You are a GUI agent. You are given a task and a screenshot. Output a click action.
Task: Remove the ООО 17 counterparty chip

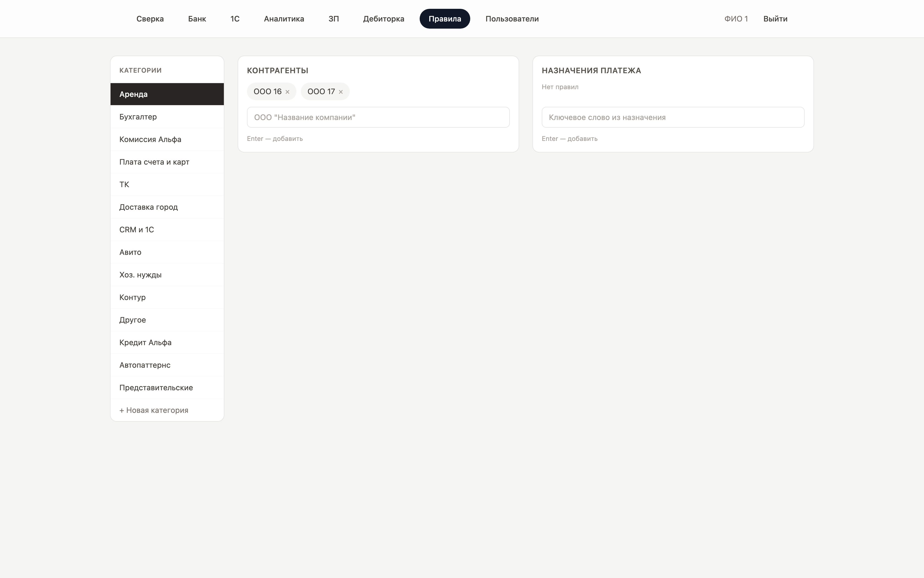341,92
